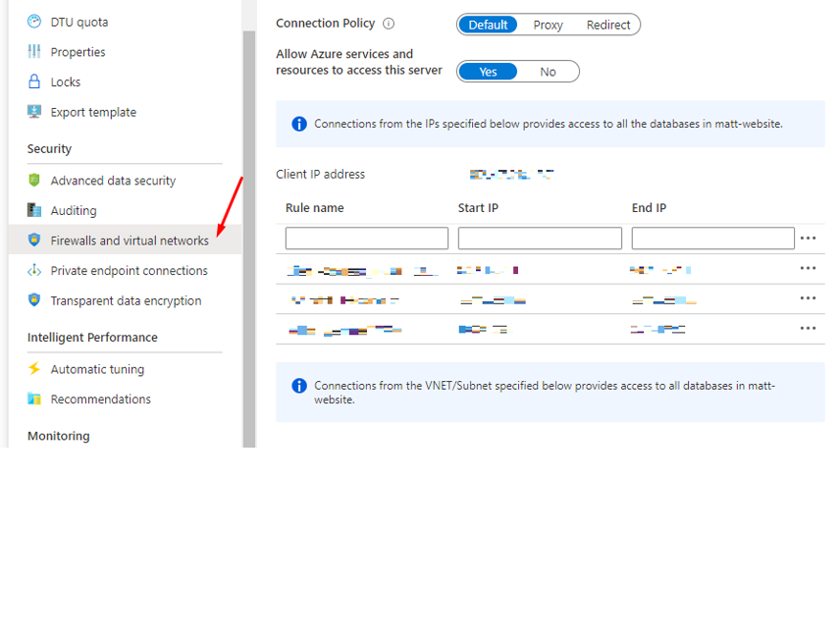Open the ellipsis menu for the first firewall rule
Image resolution: width=840 pixels, height=640 pixels.
(x=808, y=267)
